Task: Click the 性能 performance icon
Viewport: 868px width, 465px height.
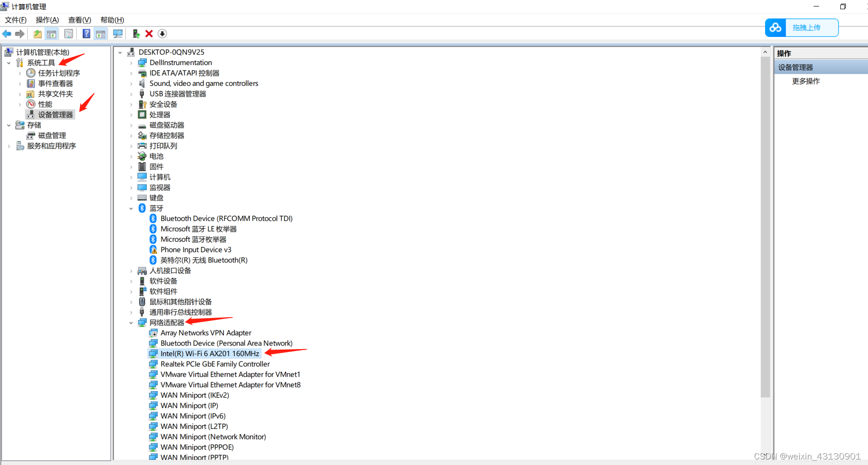Action: pos(31,104)
